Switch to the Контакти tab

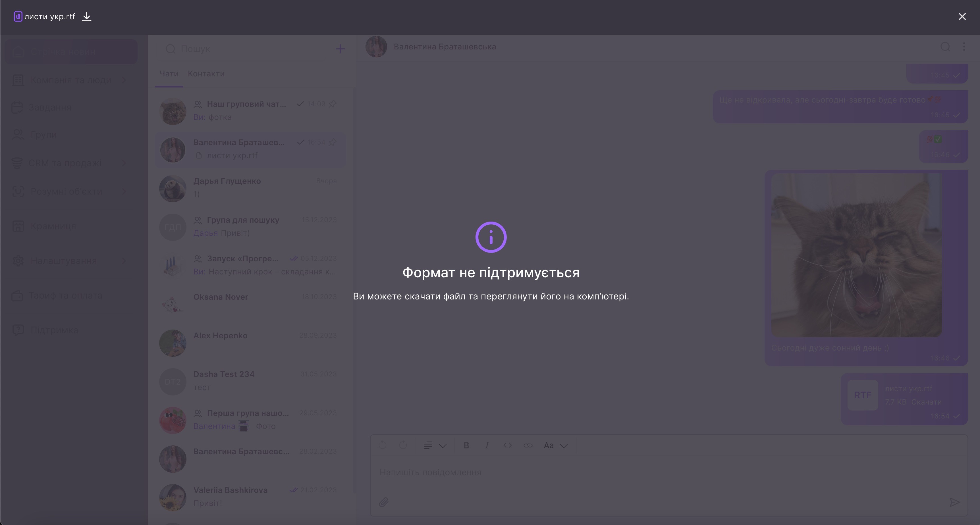(x=206, y=74)
